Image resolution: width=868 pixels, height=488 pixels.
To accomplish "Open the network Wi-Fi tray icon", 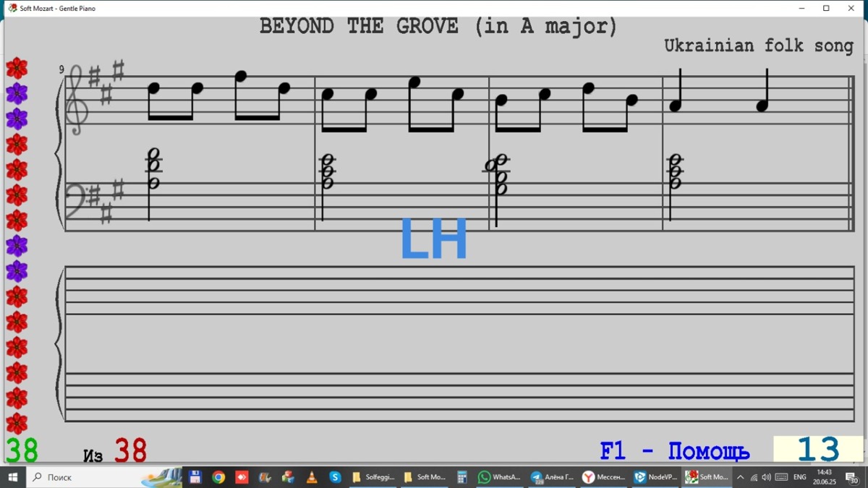I will tap(754, 477).
